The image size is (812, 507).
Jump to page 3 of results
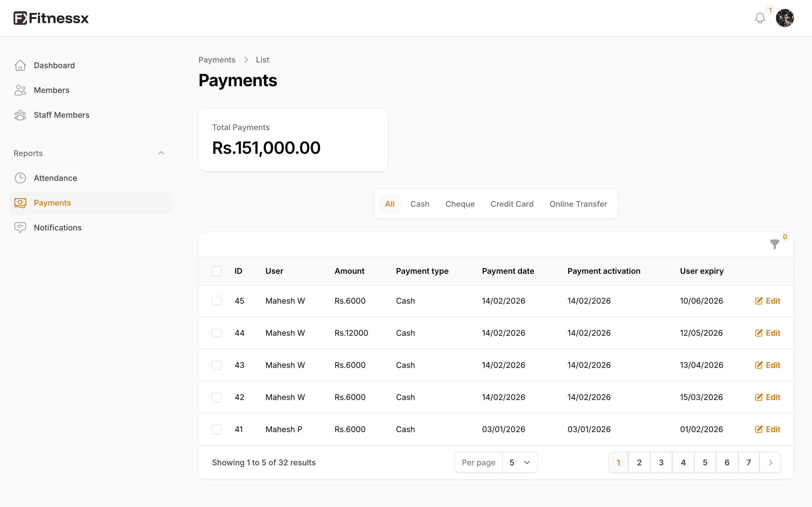pos(661,462)
